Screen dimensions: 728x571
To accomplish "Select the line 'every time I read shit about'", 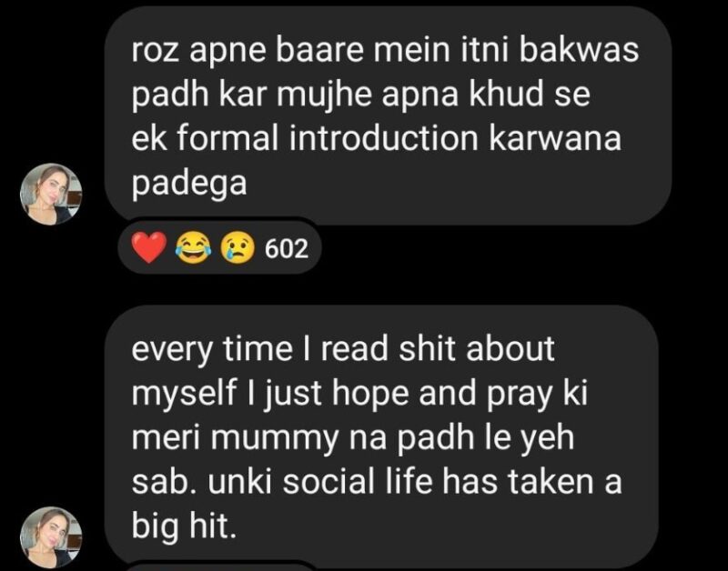I will point(343,349).
